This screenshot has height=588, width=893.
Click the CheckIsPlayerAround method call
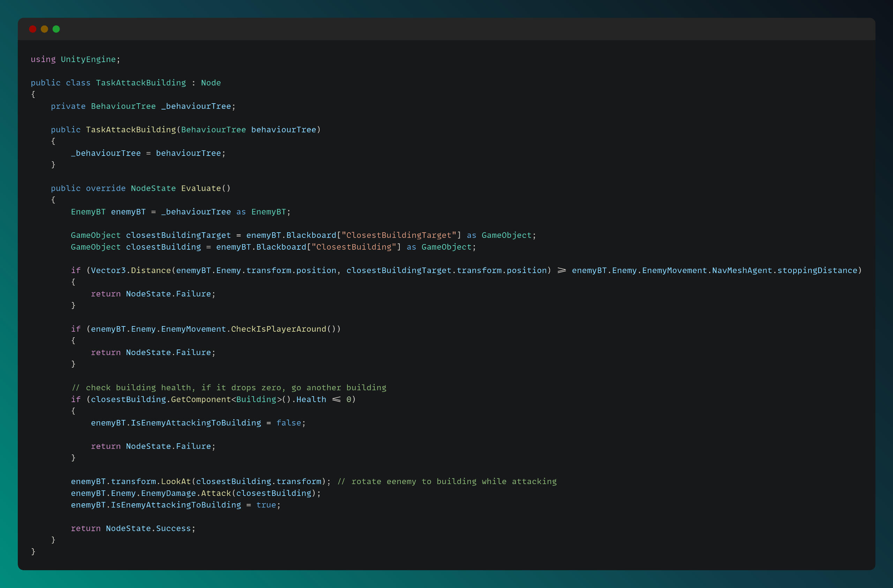[278, 329]
